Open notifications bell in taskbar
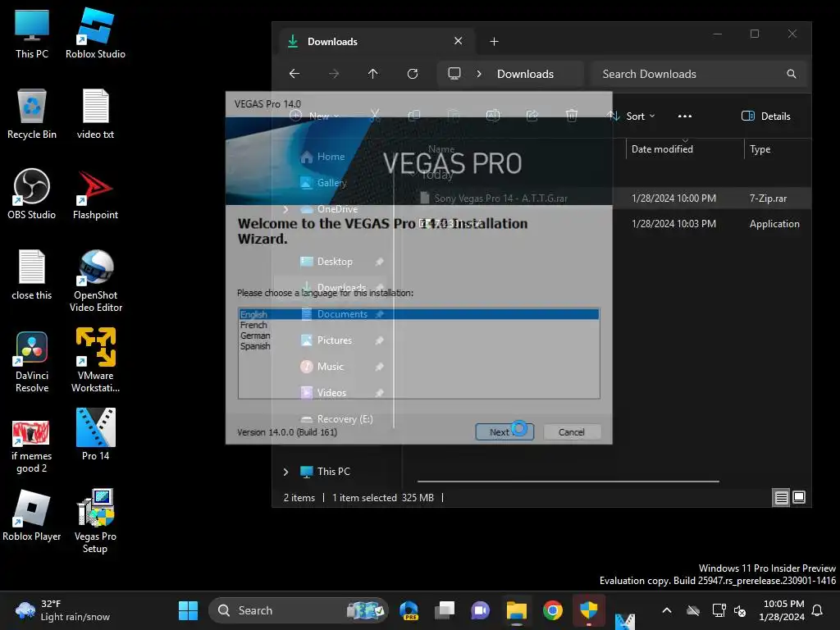The width and height of the screenshot is (840, 630). [x=818, y=610]
